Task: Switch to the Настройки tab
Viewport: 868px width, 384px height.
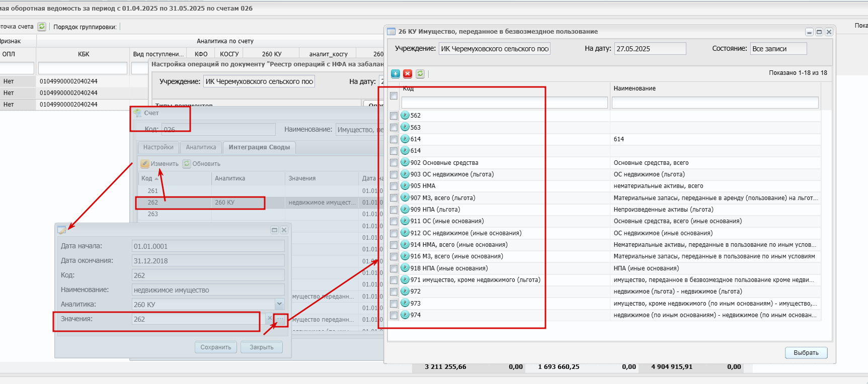Action: (158, 147)
